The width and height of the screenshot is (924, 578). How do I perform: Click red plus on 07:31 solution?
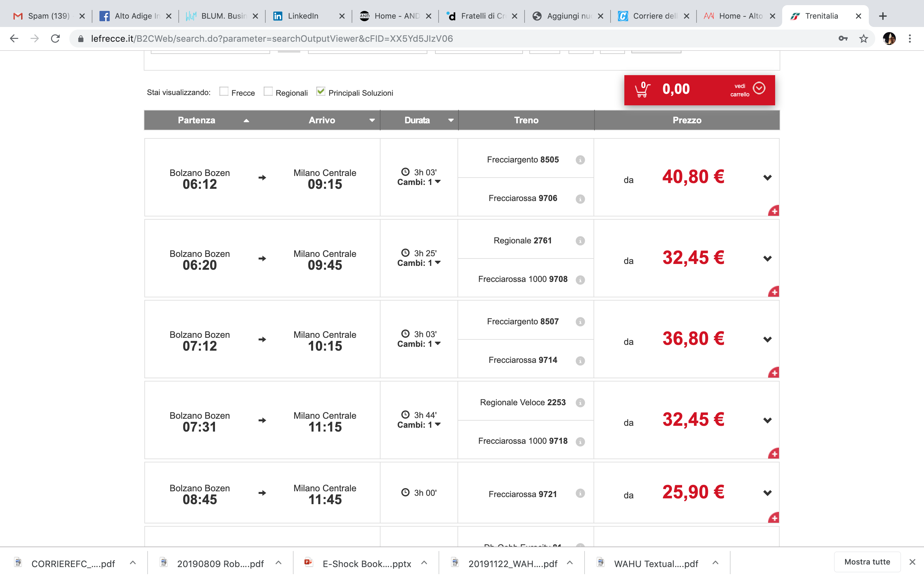(x=774, y=454)
